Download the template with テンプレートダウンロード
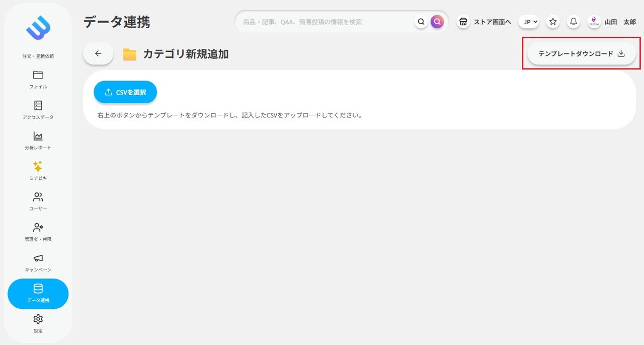This screenshot has width=644, height=345. (x=582, y=53)
